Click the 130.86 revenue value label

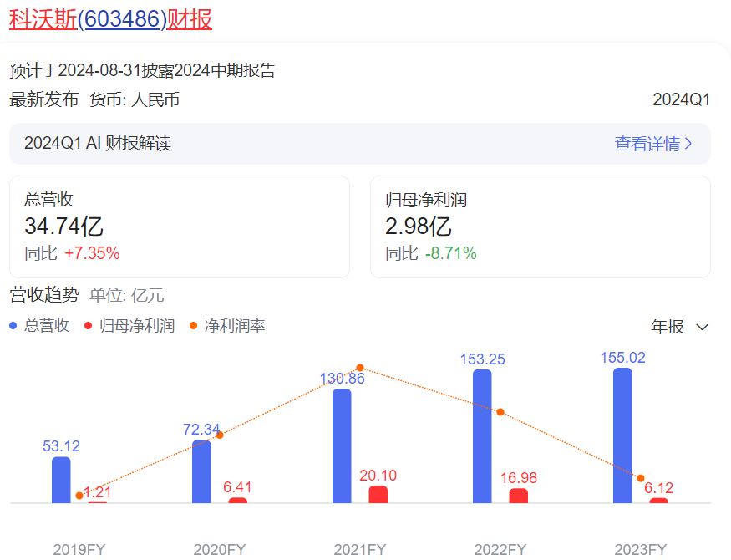[343, 378]
